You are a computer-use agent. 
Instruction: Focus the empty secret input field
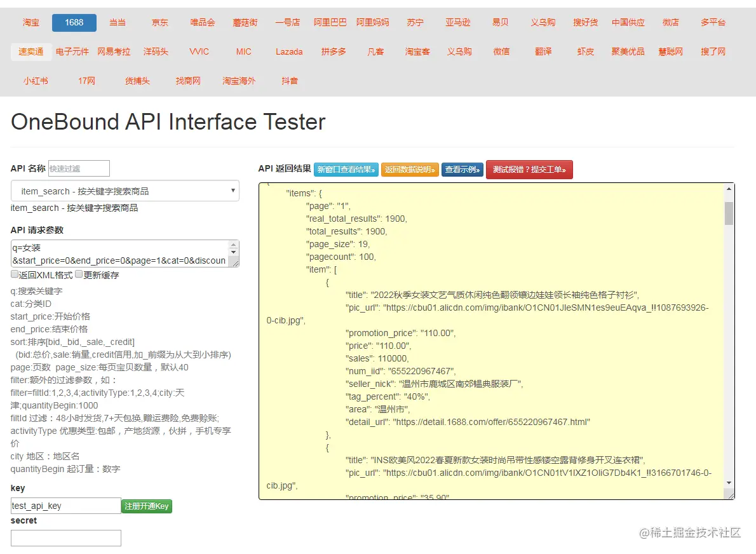[66, 538]
